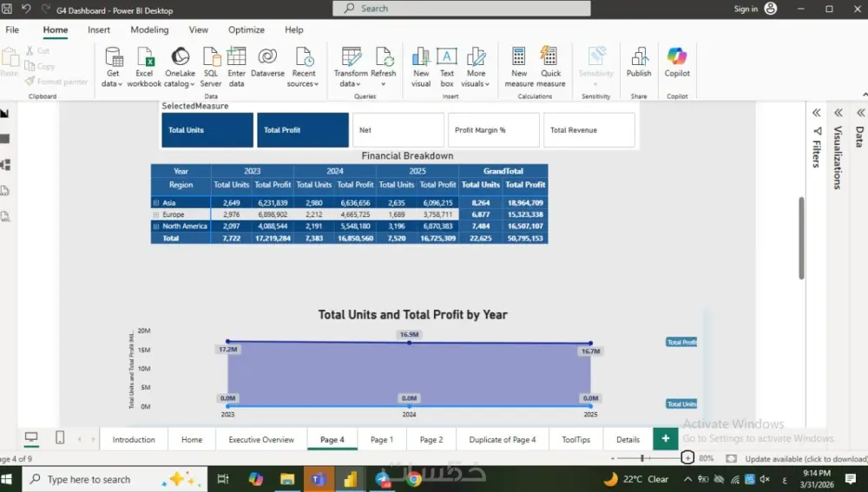This screenshot has width=868, height=492.
Task: Publish the report
Action: tap(639, 62)
